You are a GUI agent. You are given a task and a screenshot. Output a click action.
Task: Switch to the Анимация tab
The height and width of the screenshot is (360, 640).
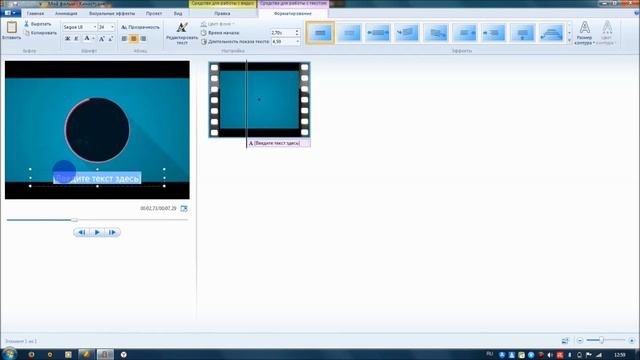tap(66, 13)
